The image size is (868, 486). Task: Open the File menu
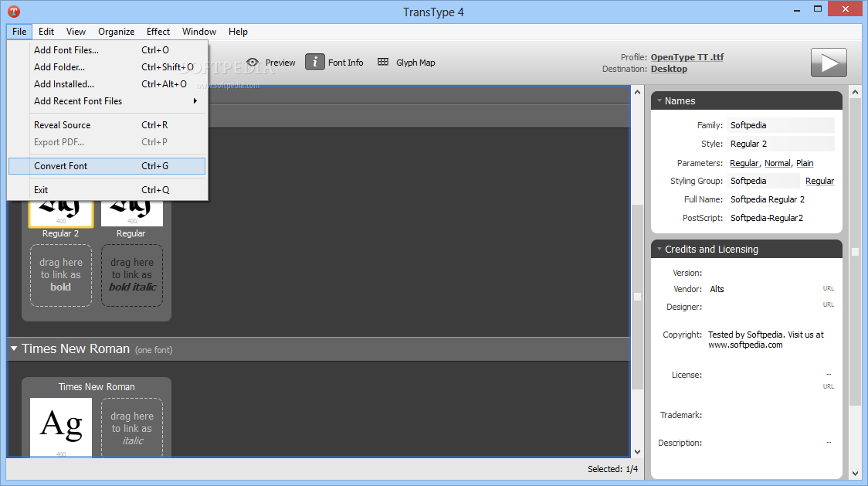pyautogui.click(x=19, y=32)
